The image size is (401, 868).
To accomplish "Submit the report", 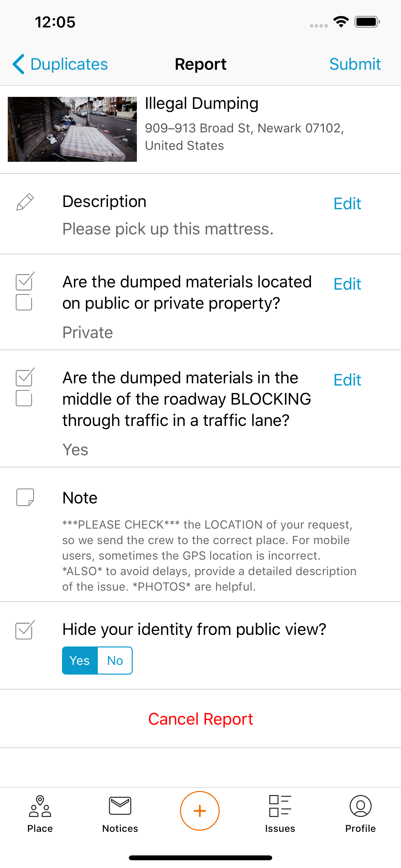I will (355, 64).
